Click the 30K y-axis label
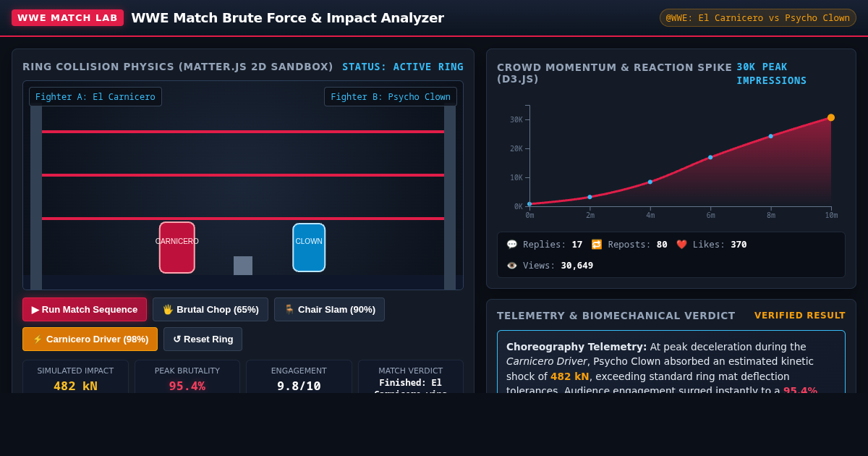The height and width of the screenshot is (456, 868). pyautogui.click(x=516, y=120)
